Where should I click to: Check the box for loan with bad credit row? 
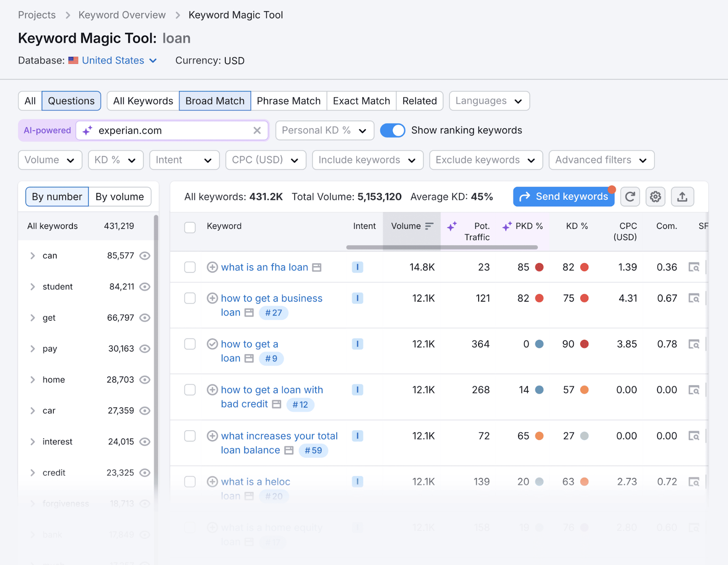[x=190, y=390]
